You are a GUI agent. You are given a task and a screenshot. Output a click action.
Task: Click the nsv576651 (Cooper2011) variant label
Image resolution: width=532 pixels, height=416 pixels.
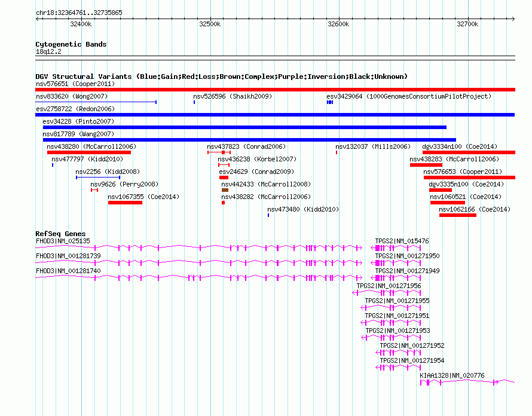pyautogui.click(x=75, y=84)
